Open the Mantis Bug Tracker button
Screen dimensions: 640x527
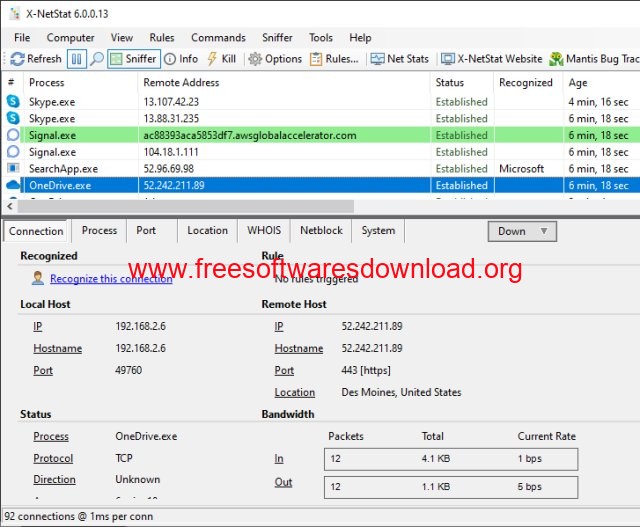point(594,59)
